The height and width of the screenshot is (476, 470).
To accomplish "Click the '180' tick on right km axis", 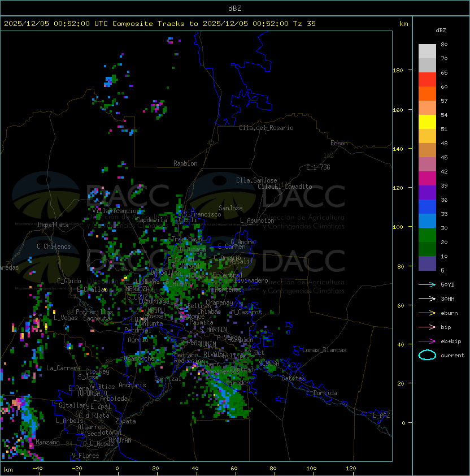I will point(398,71).
